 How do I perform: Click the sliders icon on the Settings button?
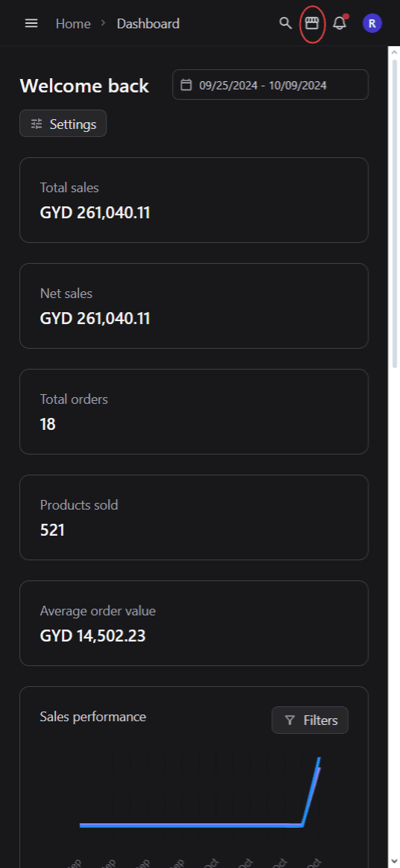click(36, 124)
